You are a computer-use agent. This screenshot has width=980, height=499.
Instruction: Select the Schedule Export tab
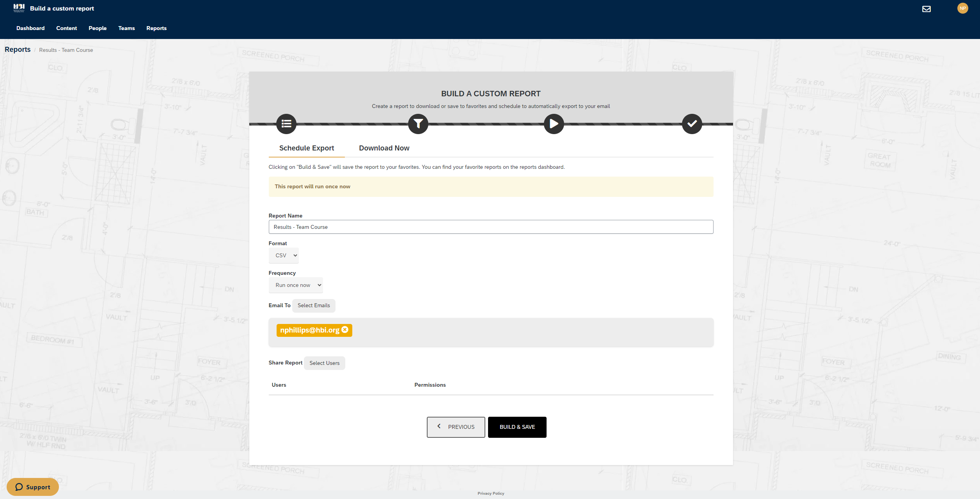click(307, 148)
